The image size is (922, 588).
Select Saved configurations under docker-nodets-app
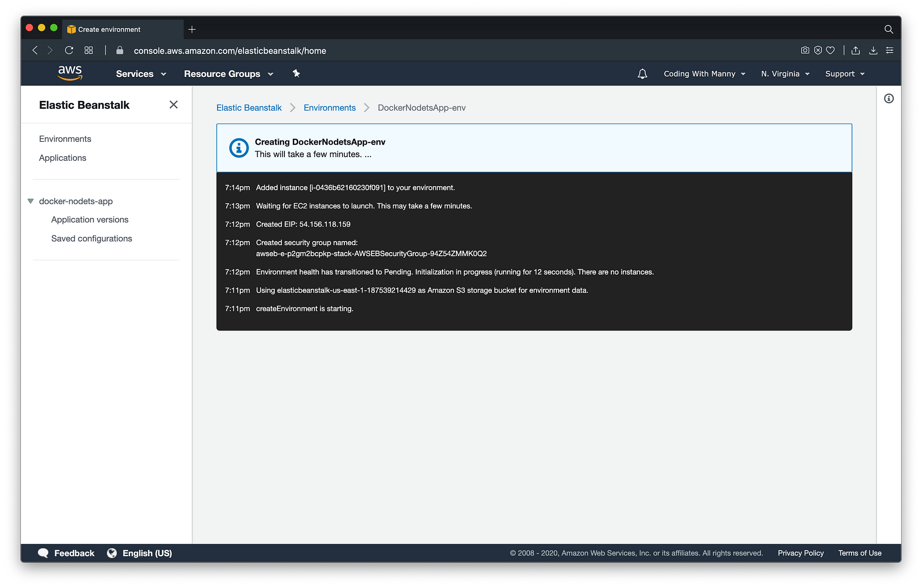pyautogui.click(x=91, y=238)
